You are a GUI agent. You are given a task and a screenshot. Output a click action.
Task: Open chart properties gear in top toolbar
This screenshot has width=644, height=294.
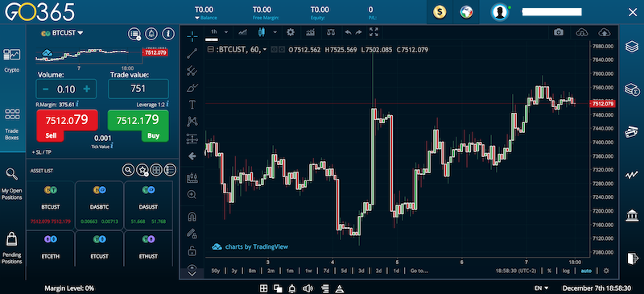(291, 32)
